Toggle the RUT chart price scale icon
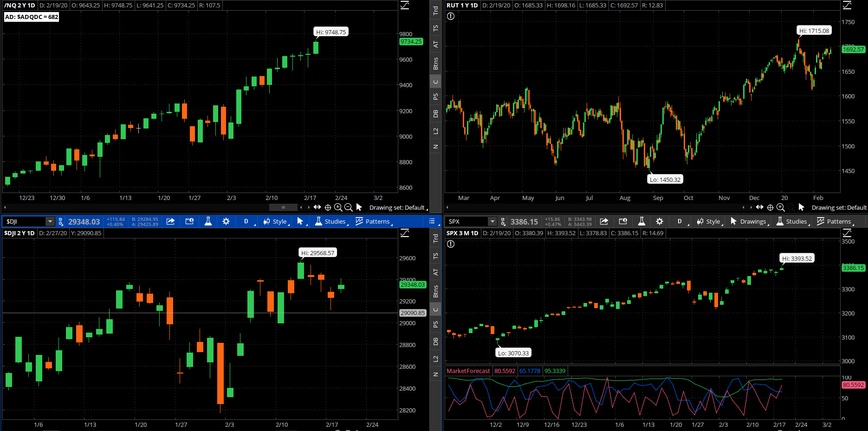Image resolution: width=868 pixels, height=431 pixels. pos(847,5)
